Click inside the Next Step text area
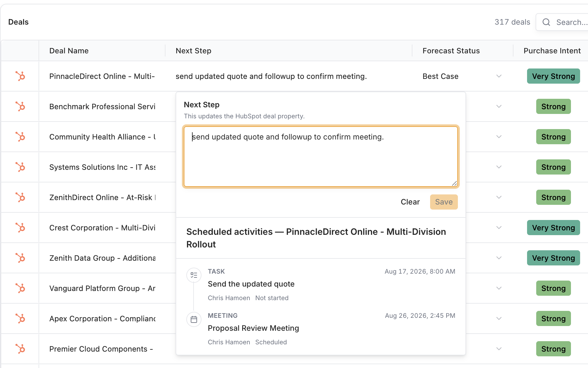Image resolution: width=588 pixels, height=368 pixels. click(321, 157)
